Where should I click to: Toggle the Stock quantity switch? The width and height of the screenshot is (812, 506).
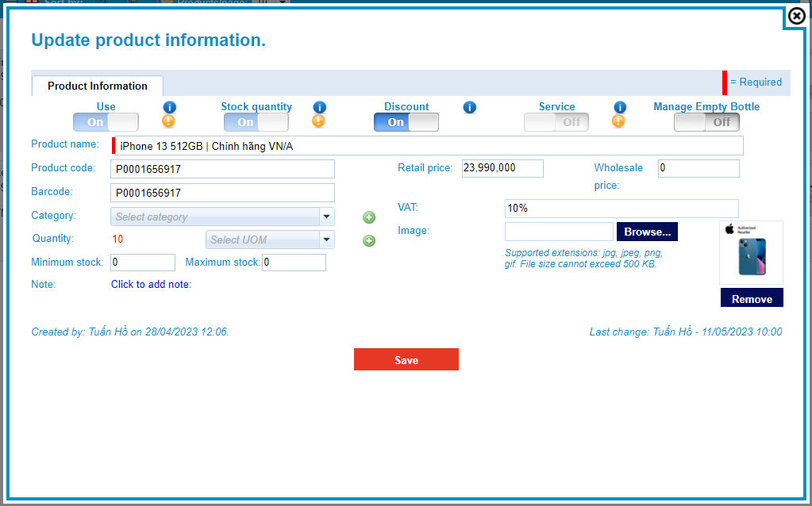click(256, 122)
